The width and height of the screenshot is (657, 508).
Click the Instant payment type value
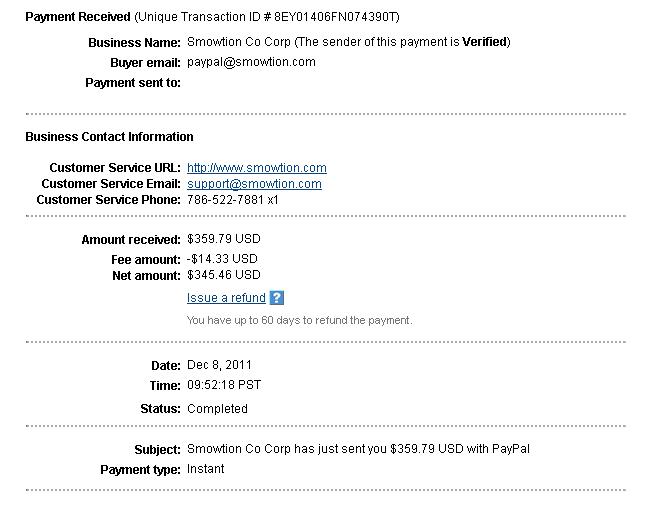click(206, 469)
